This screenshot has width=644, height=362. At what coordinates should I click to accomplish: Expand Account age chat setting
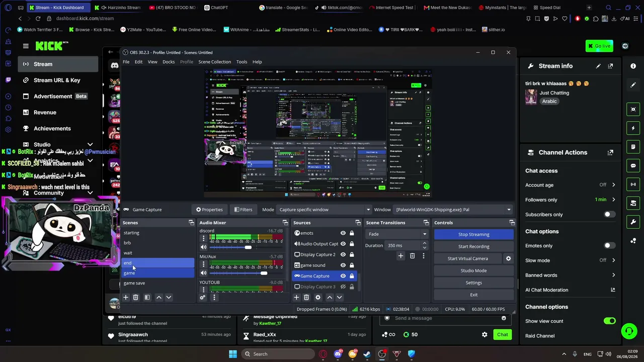pyautogui.click(x=613, y=185)
